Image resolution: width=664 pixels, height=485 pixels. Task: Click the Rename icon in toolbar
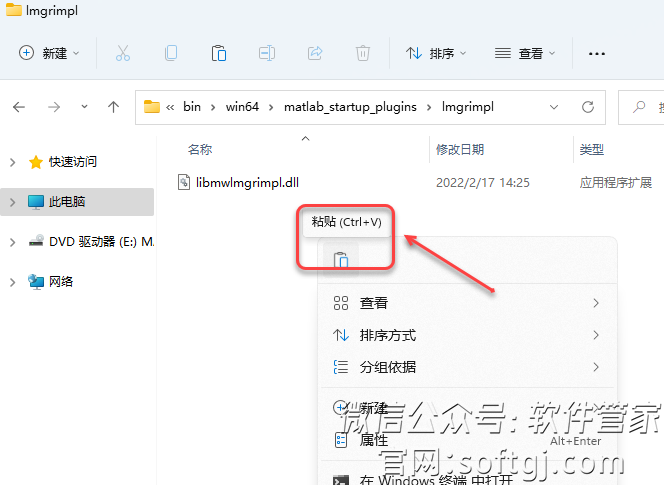pos(267,53)
